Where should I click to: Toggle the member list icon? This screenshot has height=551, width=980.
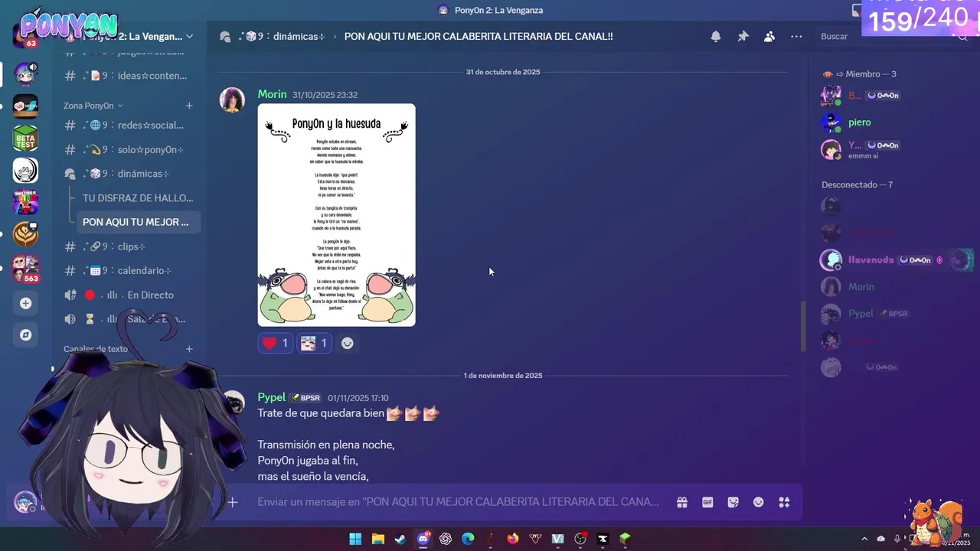769,37
